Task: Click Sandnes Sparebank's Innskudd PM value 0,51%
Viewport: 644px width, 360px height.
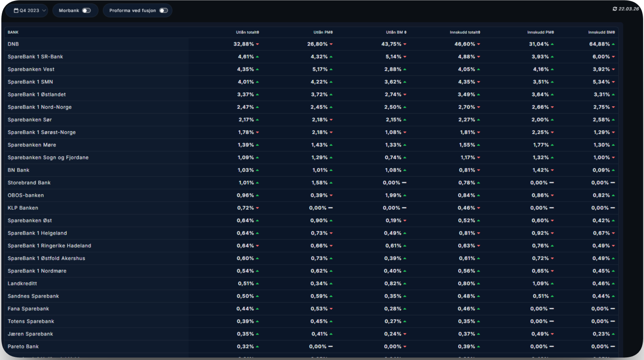Action: (x=541, y=296)
